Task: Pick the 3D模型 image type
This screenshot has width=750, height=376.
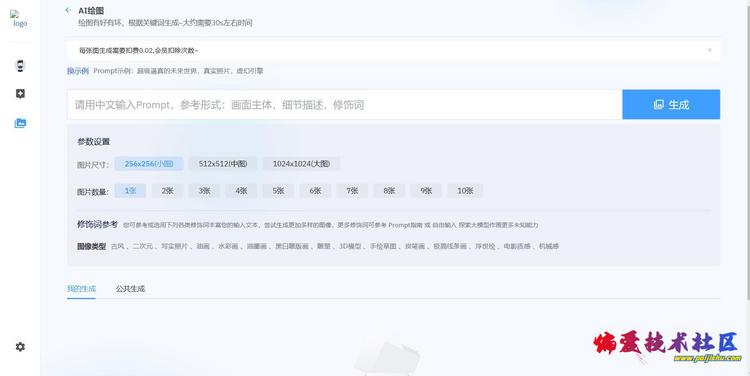Action: coord(350,246)
